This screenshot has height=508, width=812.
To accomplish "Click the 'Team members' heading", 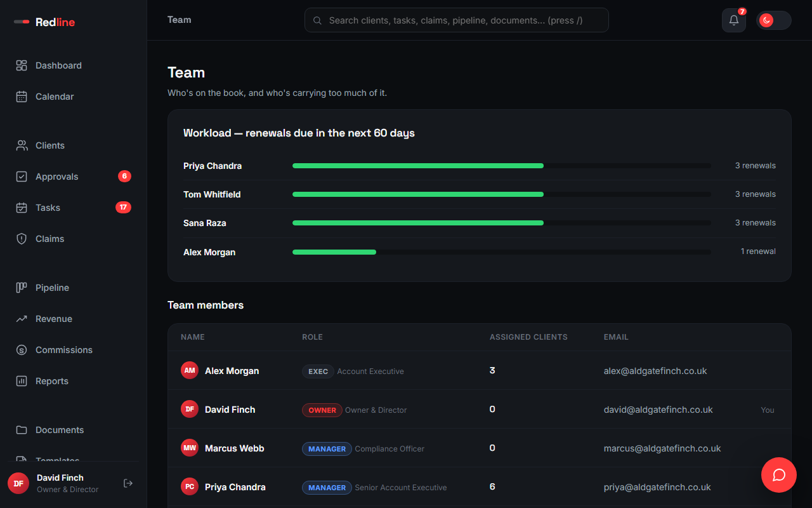I will point(206,305).
